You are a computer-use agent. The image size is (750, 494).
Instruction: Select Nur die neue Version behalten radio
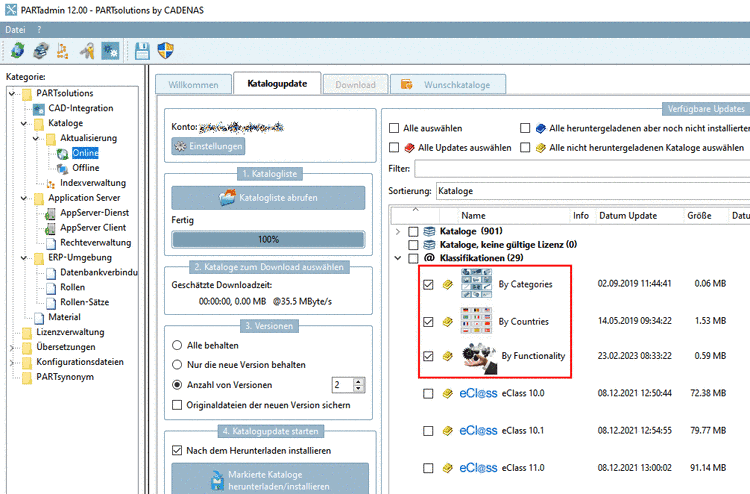[x=177, y=365]
